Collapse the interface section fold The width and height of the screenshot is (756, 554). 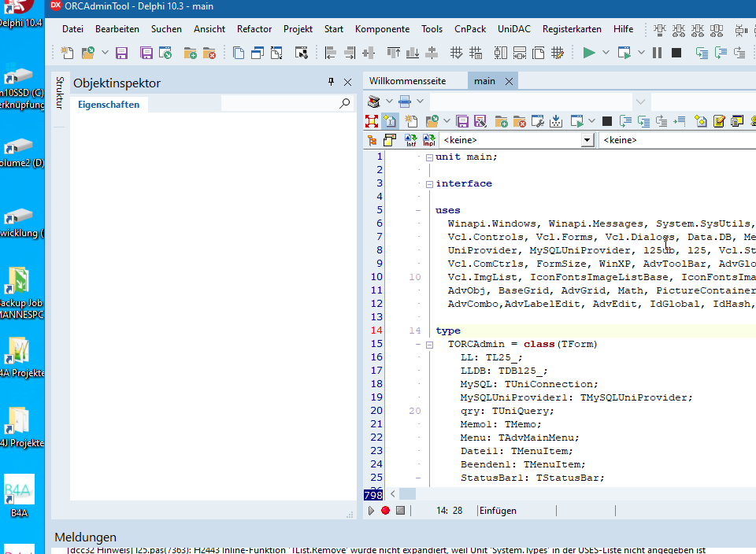[x=429, y=183]
